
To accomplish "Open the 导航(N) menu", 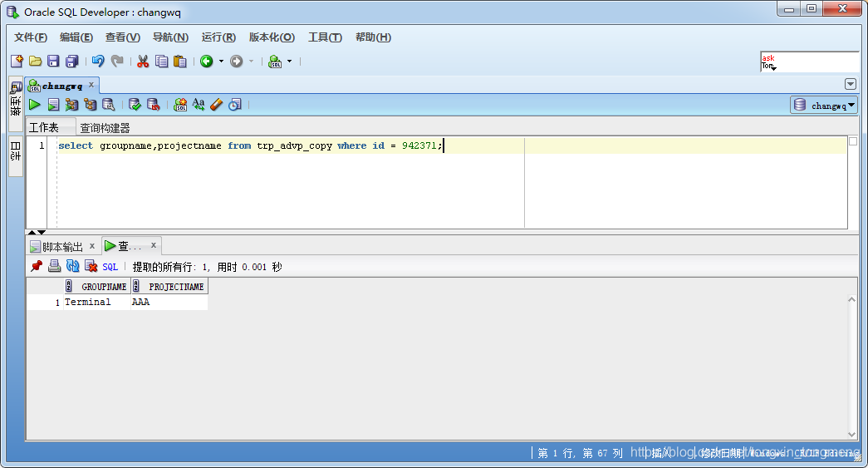I will (170, 37).
